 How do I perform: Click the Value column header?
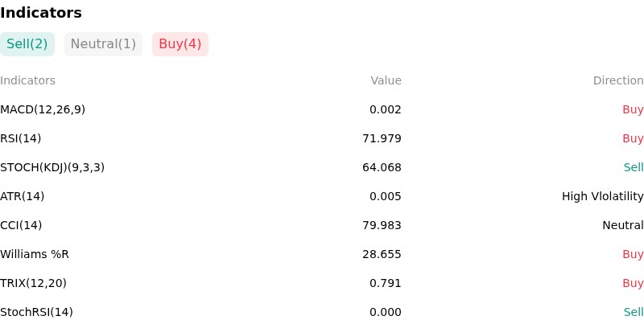[x=386, y=81]
